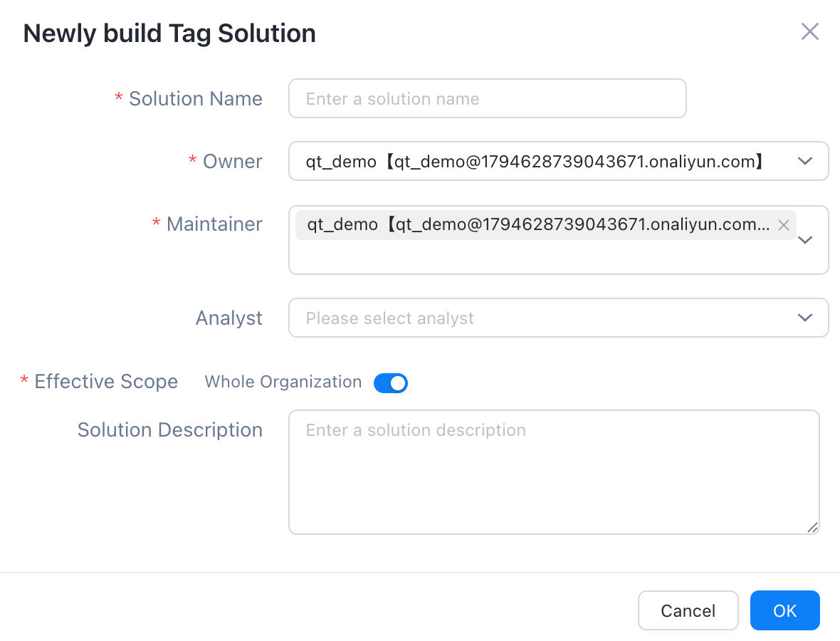Open the Please select analyst dropdown
The height and width of the screenshot is (641, 840).
tap(558, 318)
